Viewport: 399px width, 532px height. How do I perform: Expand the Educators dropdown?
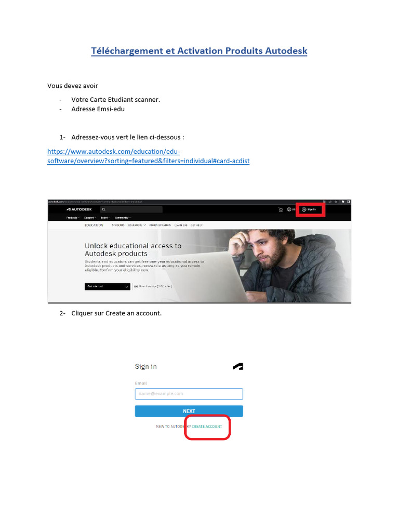click(x=137, y=225)
